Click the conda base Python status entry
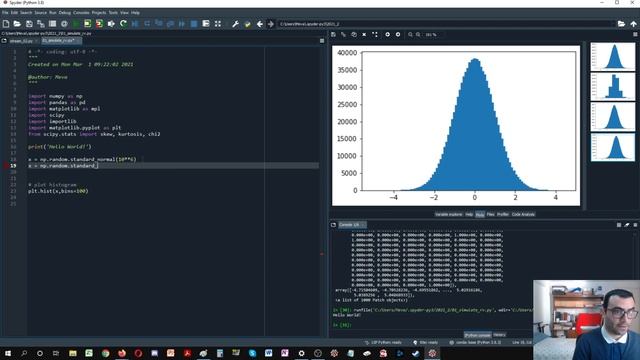This screenshot has width=640, height=360. coord(476,342)
